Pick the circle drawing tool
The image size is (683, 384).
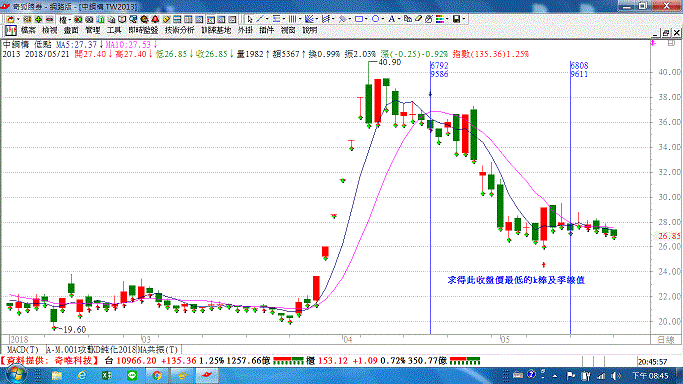(x=375, y=19)
